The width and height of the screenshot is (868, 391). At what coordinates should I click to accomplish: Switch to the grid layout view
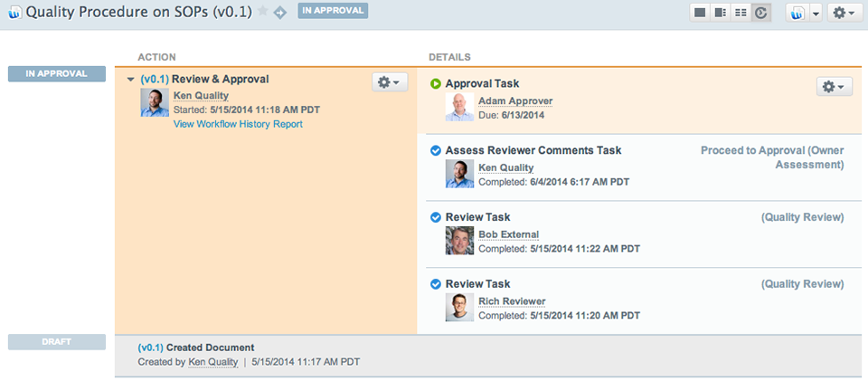(x=741, y=13)
